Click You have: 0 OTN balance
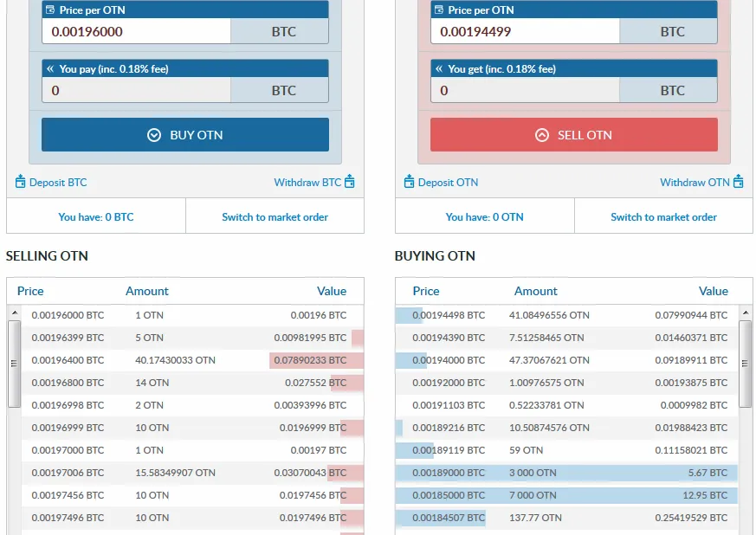 click(485, 217)
